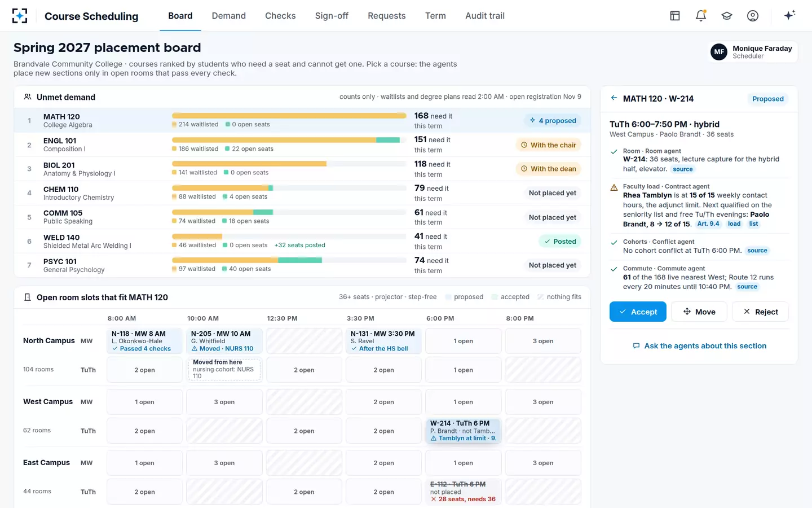The height and width of the screenshot is (508, 812).
Task: Open the source chip for Commute agent
Action: pos(747,287)
